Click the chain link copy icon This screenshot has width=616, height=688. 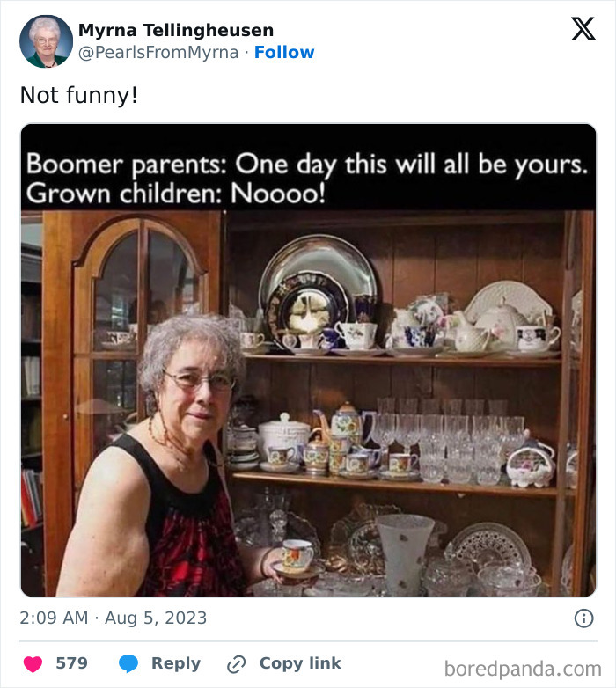pyautogui.click(x=236, y=664)
